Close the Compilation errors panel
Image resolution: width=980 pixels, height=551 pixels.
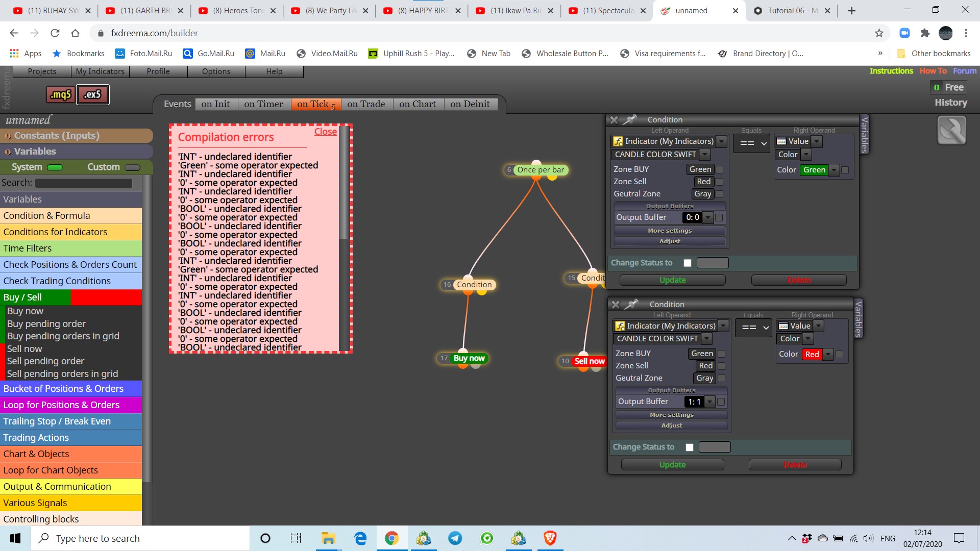click(325, 132)
